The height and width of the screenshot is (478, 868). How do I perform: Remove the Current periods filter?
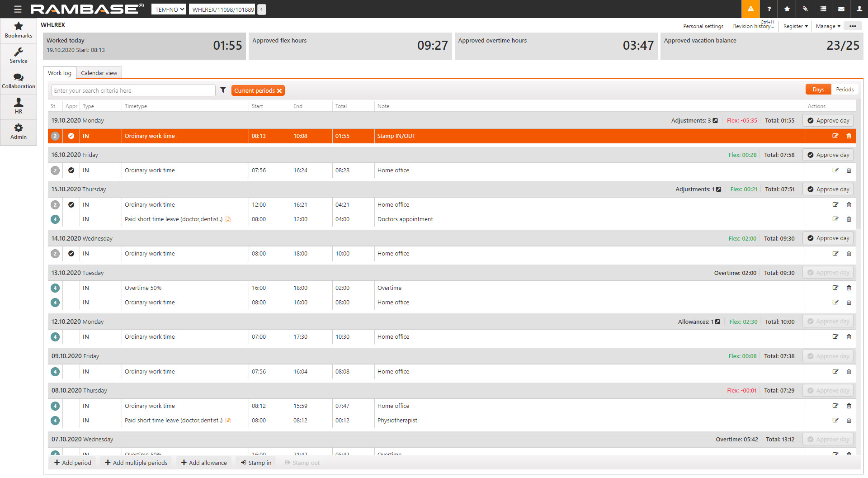point(279,91)
